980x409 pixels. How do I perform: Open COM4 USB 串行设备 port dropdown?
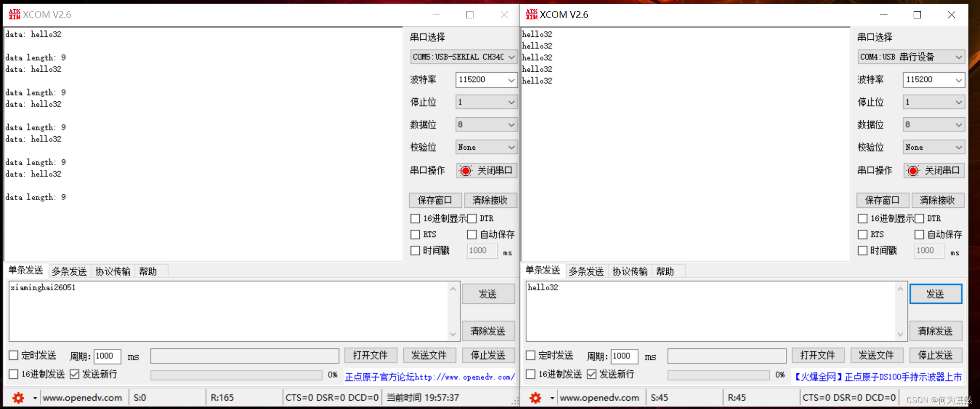(x=911, y=57)
